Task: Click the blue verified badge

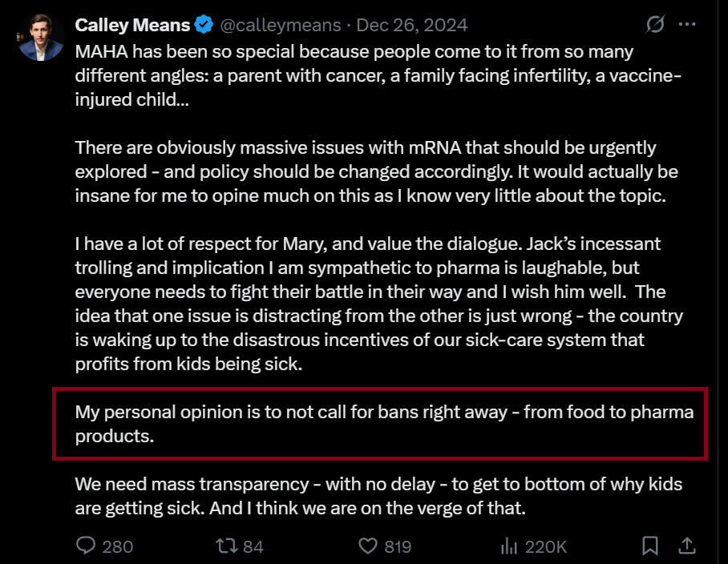Action: pos(204,25)
